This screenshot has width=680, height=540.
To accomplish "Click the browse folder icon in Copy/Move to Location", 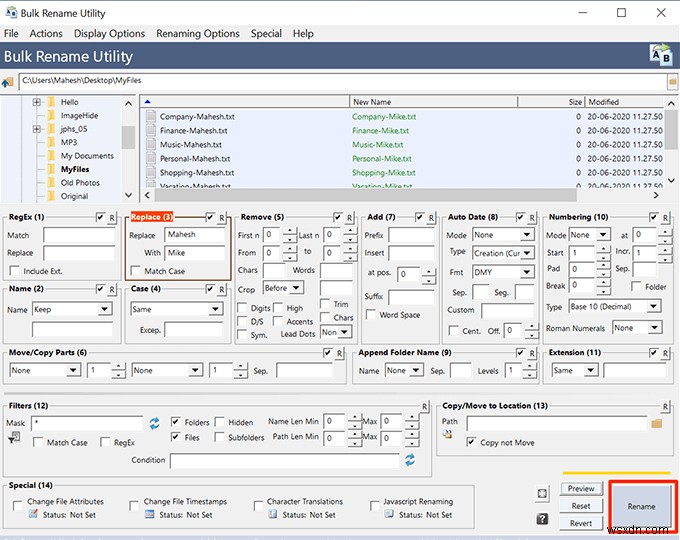I will [x=657, y=424].
